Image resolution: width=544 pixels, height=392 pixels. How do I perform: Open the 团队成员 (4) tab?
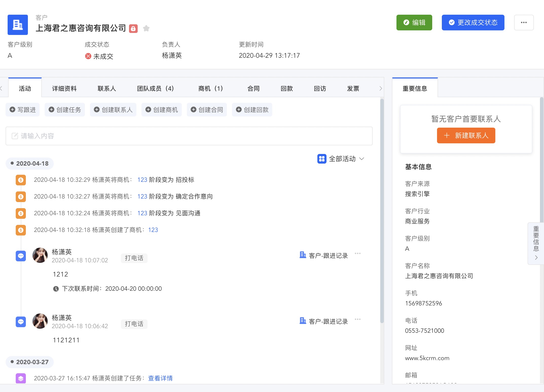tap(155, 88)
